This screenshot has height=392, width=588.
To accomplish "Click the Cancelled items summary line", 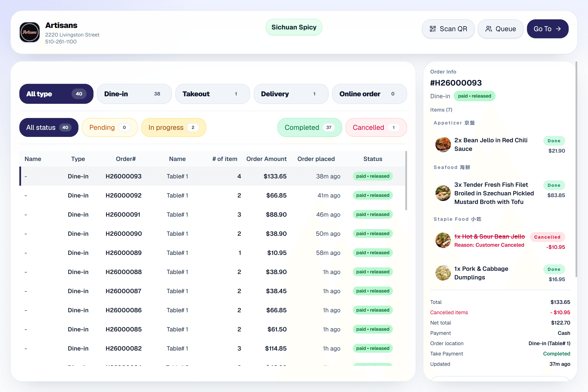I will (x=500, y=312).
